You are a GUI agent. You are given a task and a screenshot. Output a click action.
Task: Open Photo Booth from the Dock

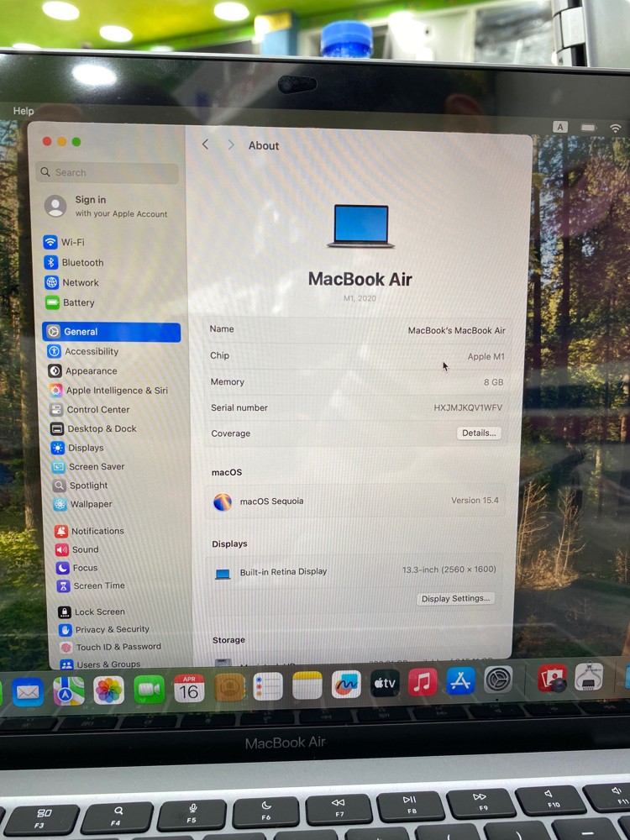coord(553,678)
